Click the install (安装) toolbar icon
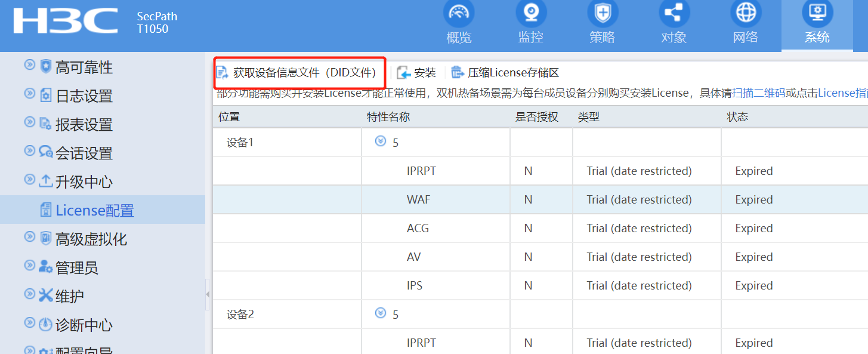 [x=404, y=73]
